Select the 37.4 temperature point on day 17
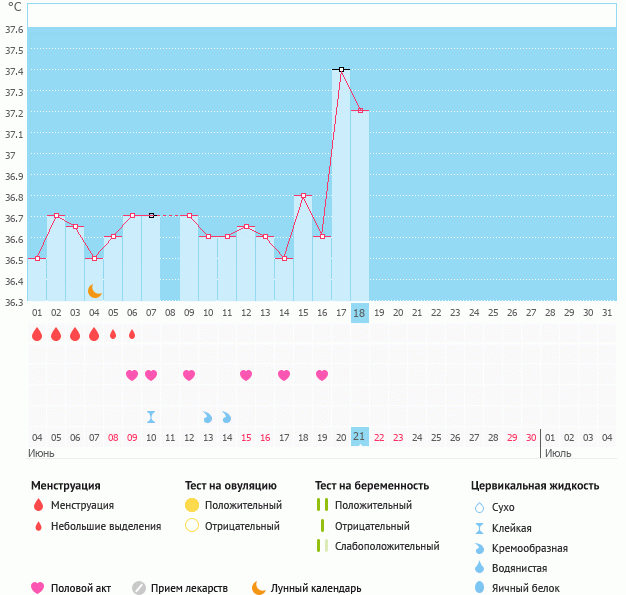626x595 pixels. tap(341, 69)
